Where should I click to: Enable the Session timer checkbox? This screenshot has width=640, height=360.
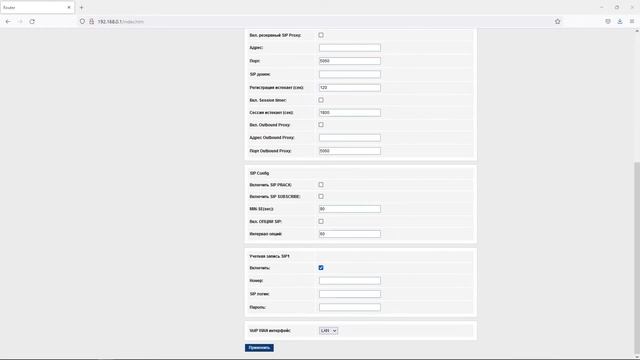click(321, 100)
